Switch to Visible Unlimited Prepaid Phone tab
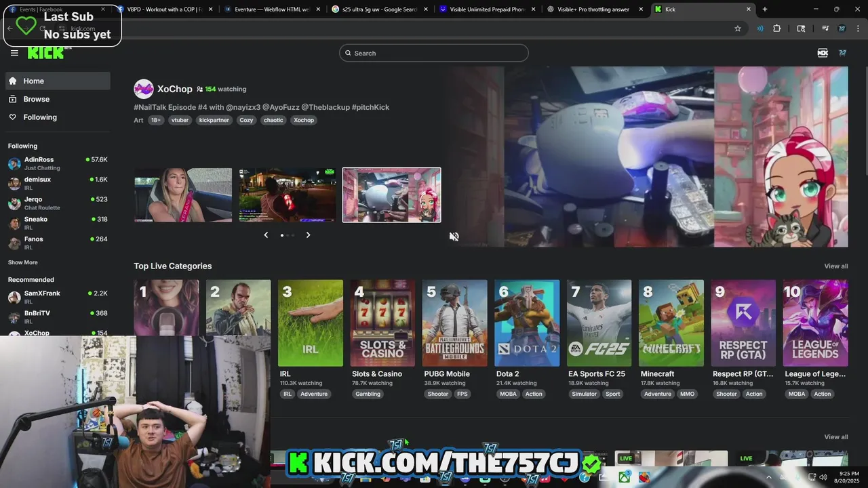 pyautogui.click(x=488, y=9)
